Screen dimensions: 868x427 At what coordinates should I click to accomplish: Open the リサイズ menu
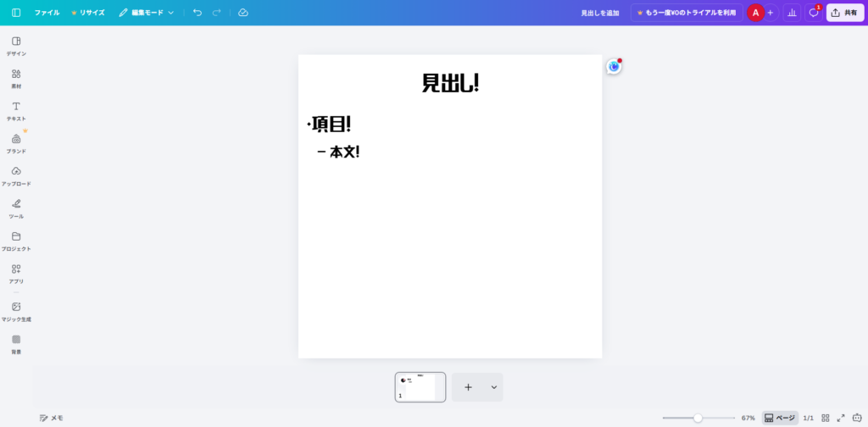pos(88,13)
